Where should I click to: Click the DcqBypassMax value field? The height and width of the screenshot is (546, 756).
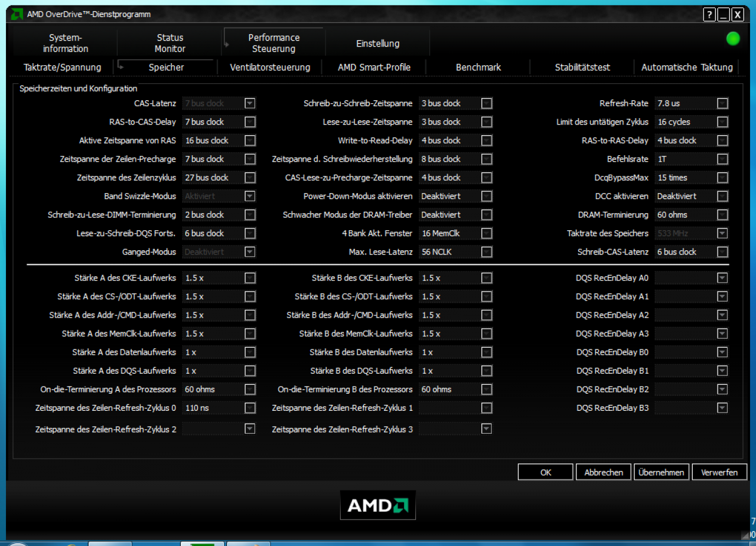(685, 178)
